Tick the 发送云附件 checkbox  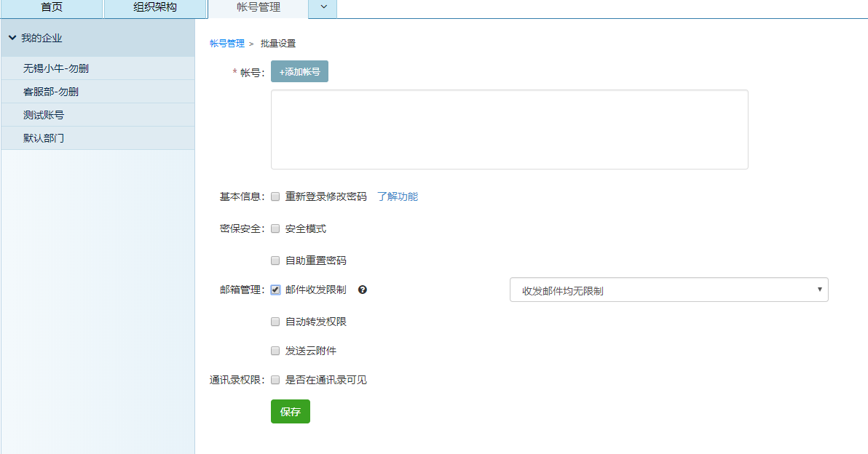pos(275,351)
